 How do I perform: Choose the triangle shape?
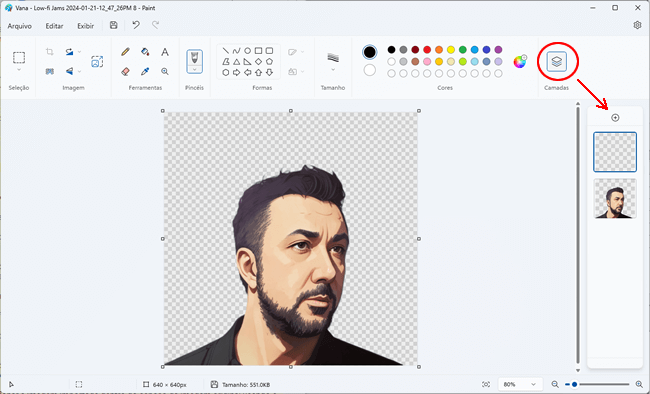click(x=236, y=62)
